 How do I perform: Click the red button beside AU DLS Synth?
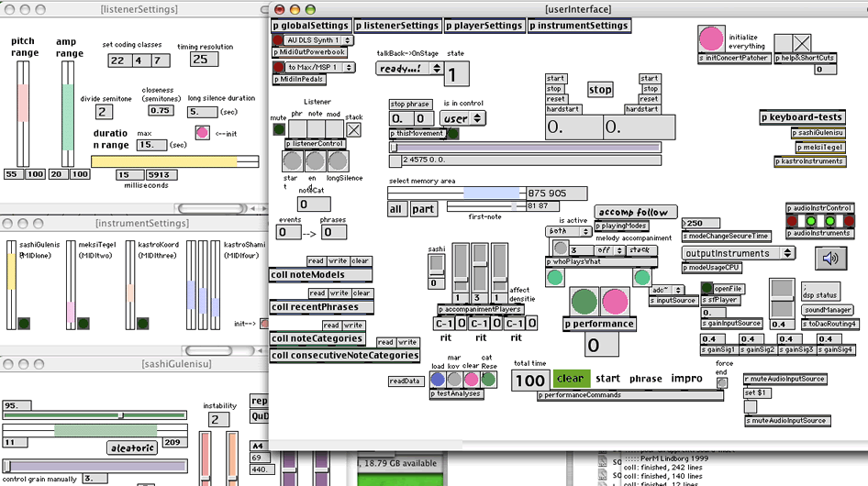(x=277, y=39)
